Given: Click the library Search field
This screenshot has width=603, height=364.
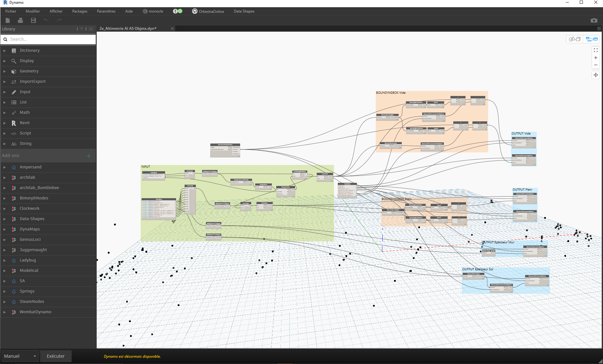Looking at the screenshot, I should pos(50,39).
